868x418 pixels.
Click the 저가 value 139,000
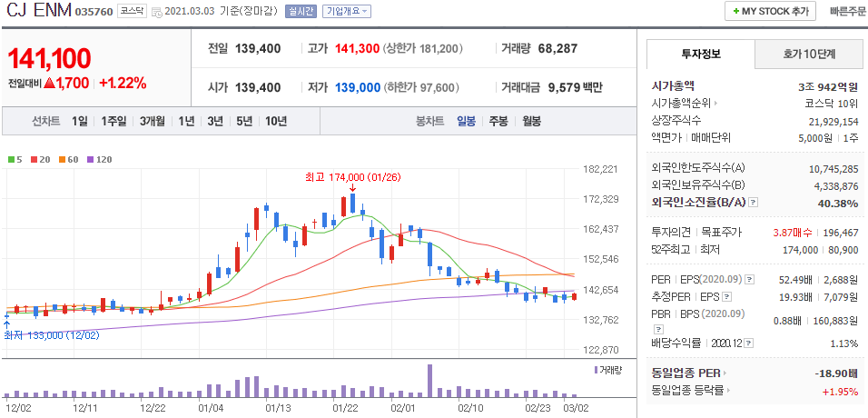pos(358,87)
